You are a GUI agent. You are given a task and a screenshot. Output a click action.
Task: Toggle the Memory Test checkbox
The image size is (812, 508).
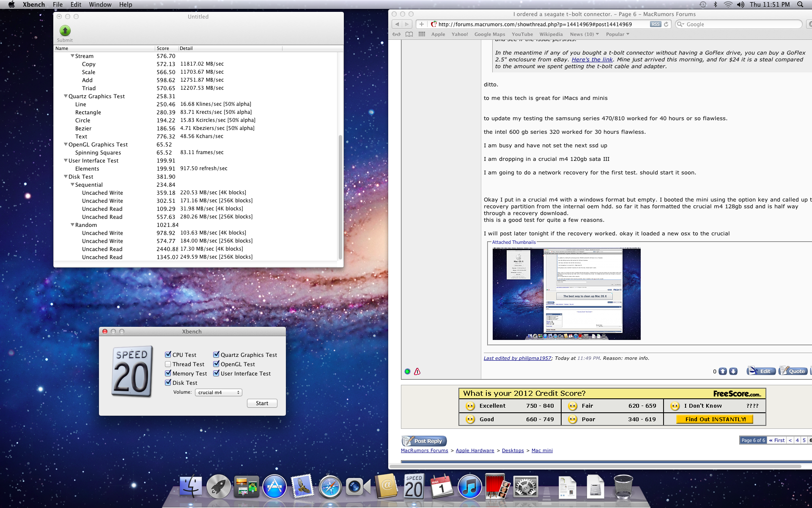click(168, 373)
